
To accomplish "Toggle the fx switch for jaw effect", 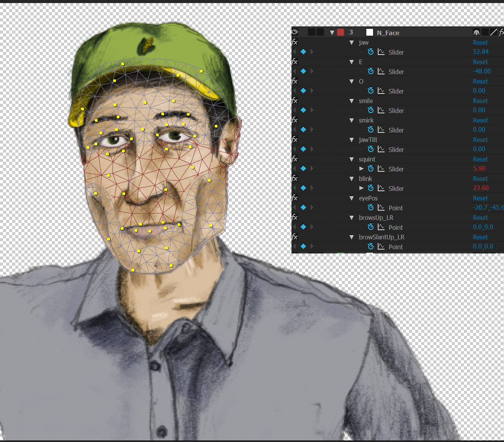I will click(x=295, y=42).
